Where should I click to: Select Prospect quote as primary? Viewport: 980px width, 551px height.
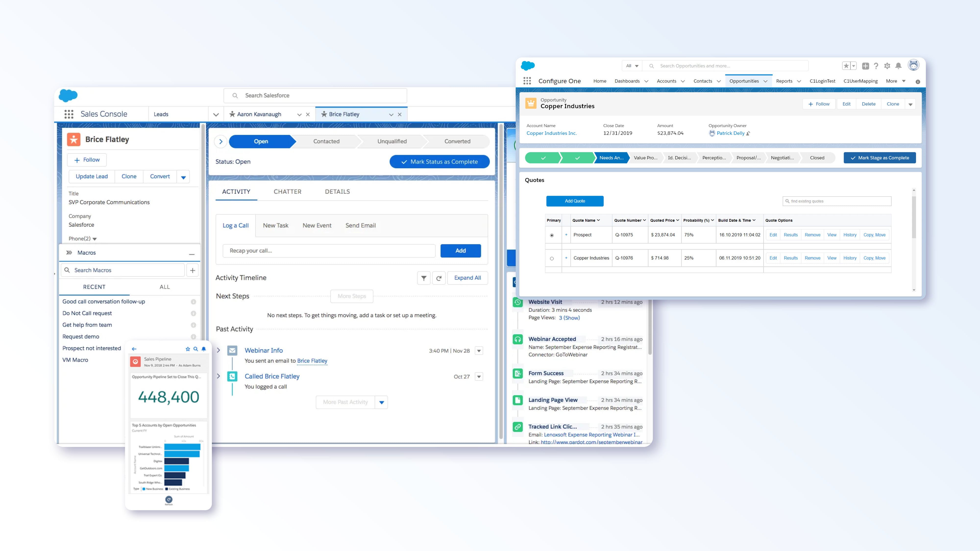click(552, 235)
